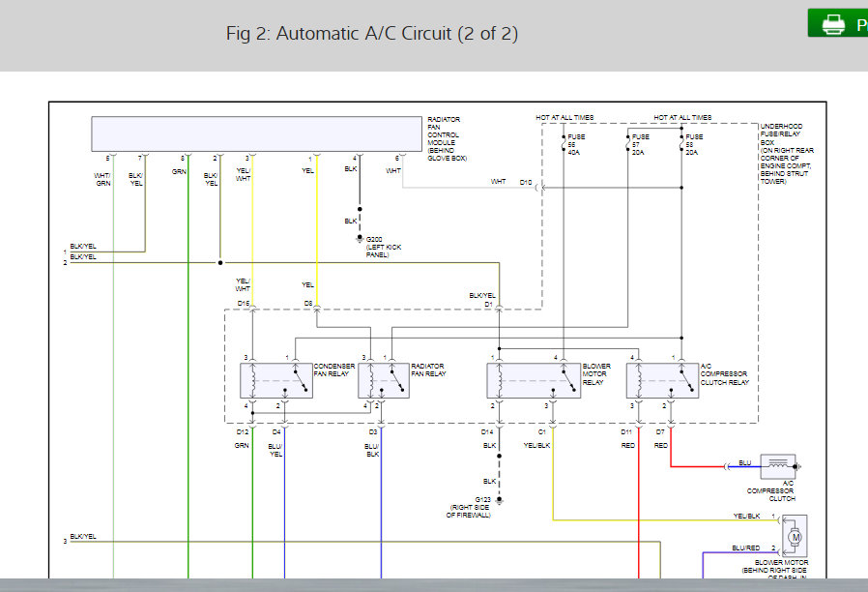868x592 pixels.
Task: Click the A/C Compressor Clutch Relay symbol
Action: click(x=662, y=380)
